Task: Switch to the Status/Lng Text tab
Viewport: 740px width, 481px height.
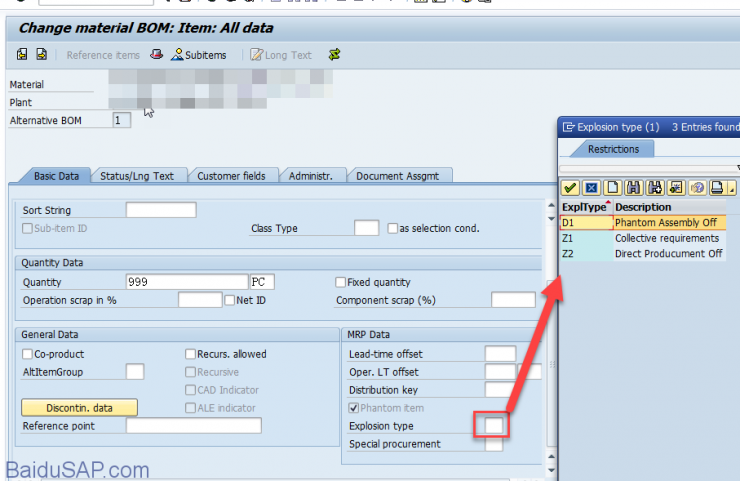Action: (x=137, y=176)
